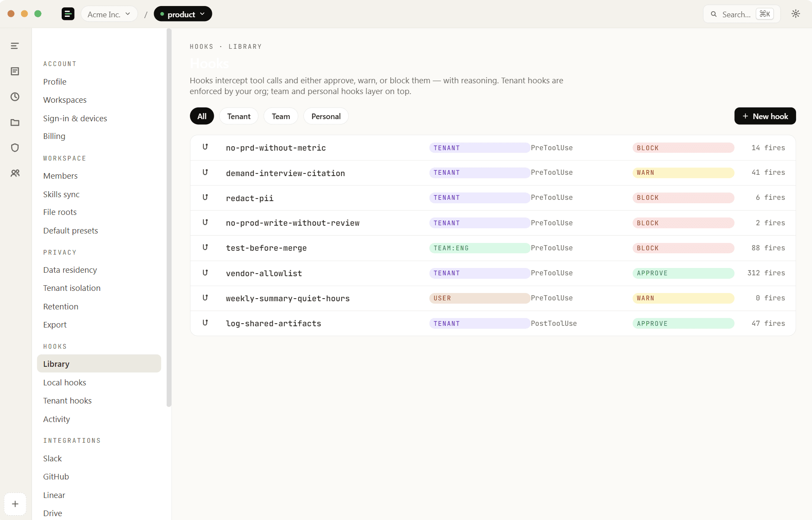Click hook icon for weekly-summary-quiet-hours
812x520 pixels.
pyautogui.click(x=205, y=298)
